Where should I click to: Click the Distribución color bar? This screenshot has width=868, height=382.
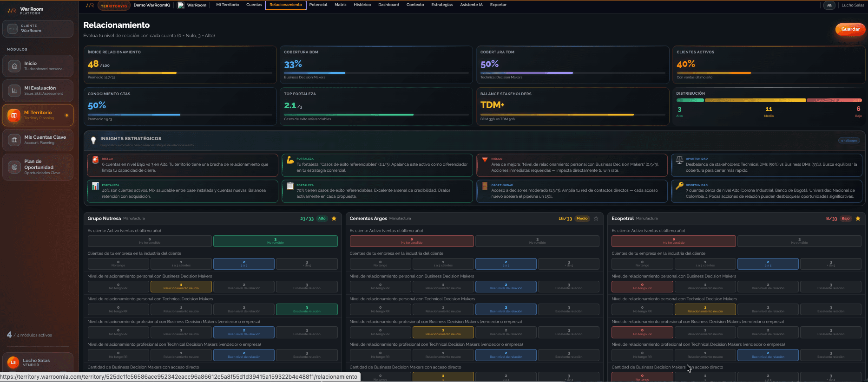(769, 100)
